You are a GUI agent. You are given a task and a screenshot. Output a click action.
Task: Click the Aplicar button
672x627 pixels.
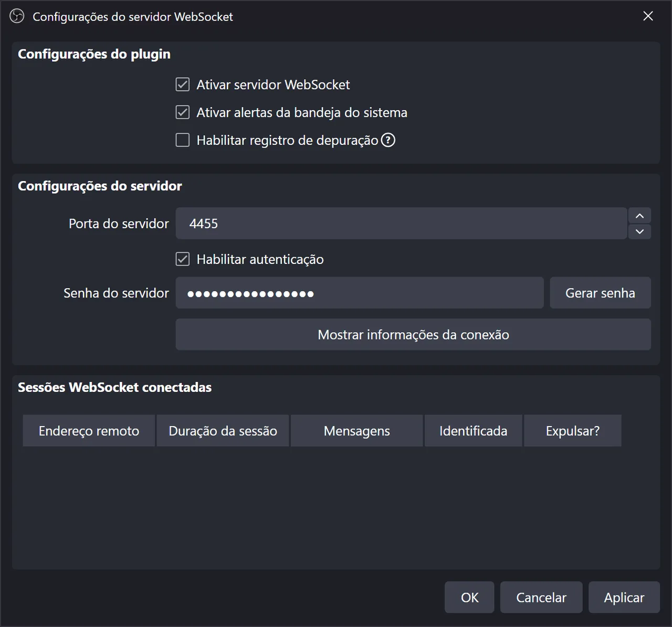click(624, 597)
